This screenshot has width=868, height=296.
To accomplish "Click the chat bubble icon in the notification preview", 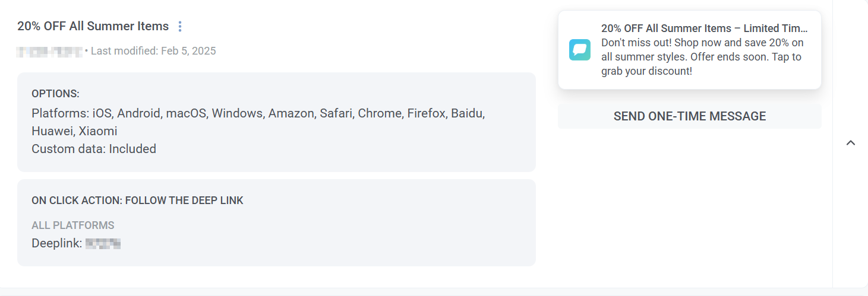I will coord(579,50).
